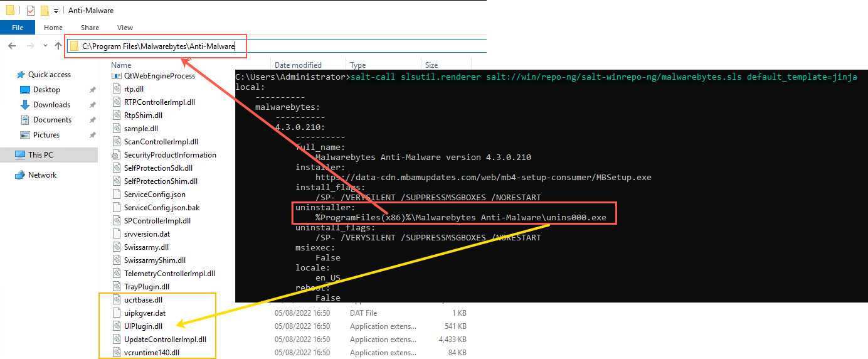Click the SecurityProductInformation gear file icon
Image resolution: width=868 pixels, height=359 pixels.
click(117, 155)
